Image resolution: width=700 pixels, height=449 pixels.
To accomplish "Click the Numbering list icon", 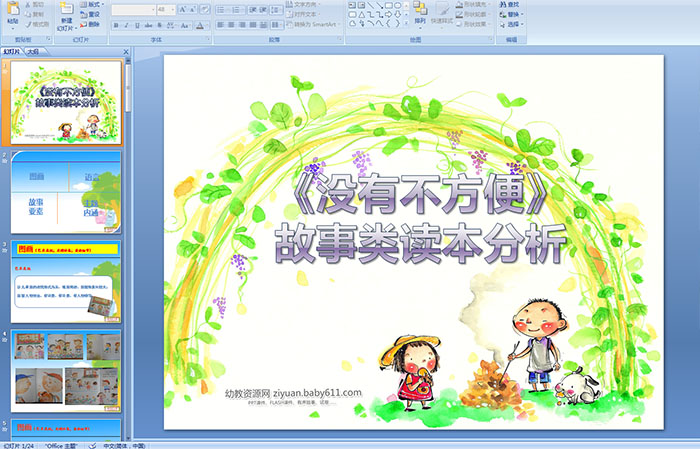I will (x=237, y=9).
